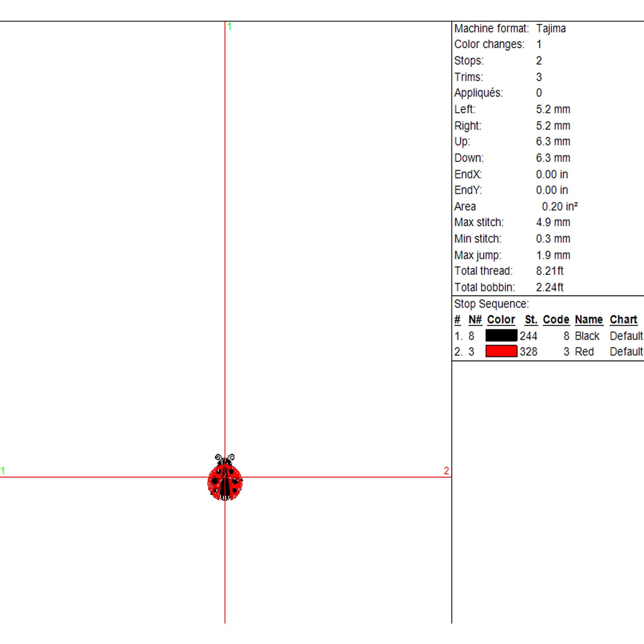Screen dimensions: 644x644
Task: Click the 'Max jump:' value 1.9 mm
Action: [x=553, y=255]
